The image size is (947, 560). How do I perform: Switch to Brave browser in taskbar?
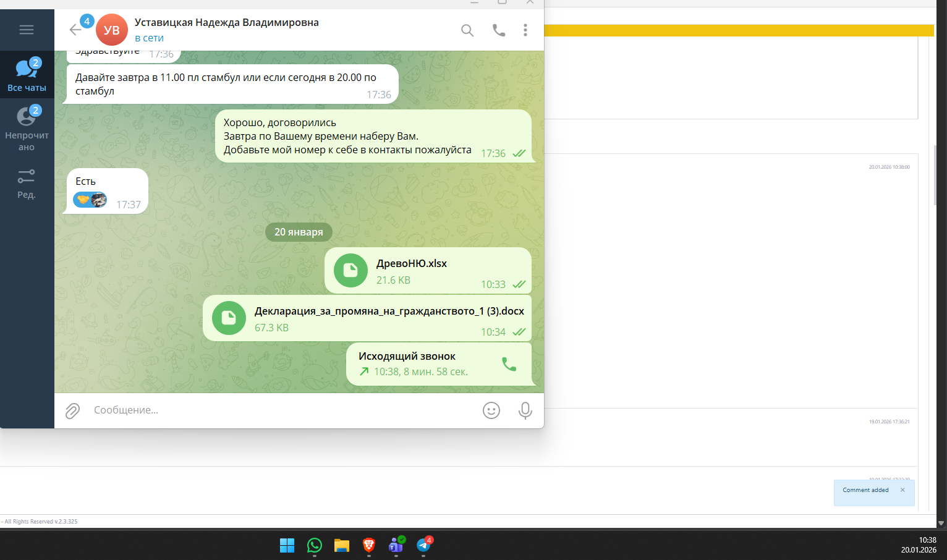(x=369, y=545)
